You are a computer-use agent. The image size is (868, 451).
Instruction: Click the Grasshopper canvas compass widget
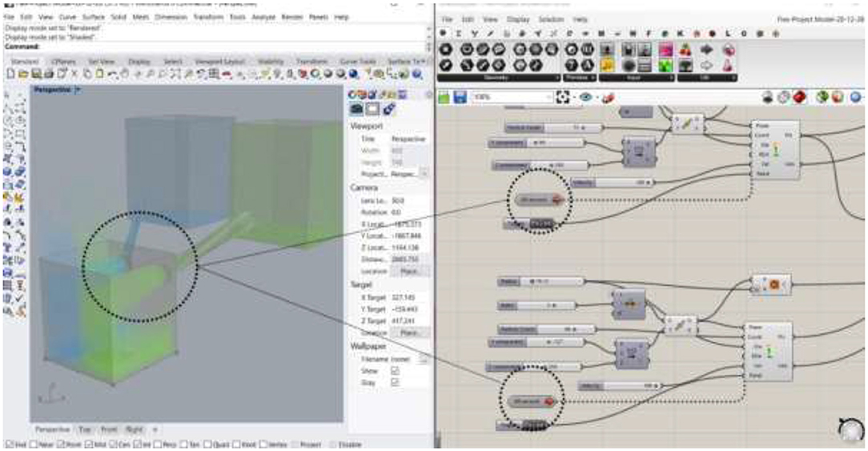[851, 430]
